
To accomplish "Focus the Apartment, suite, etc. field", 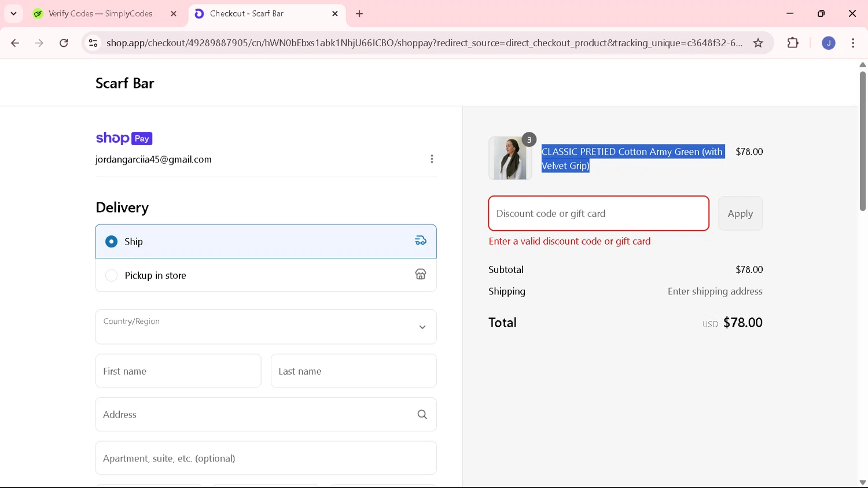I will pos(266,459).
